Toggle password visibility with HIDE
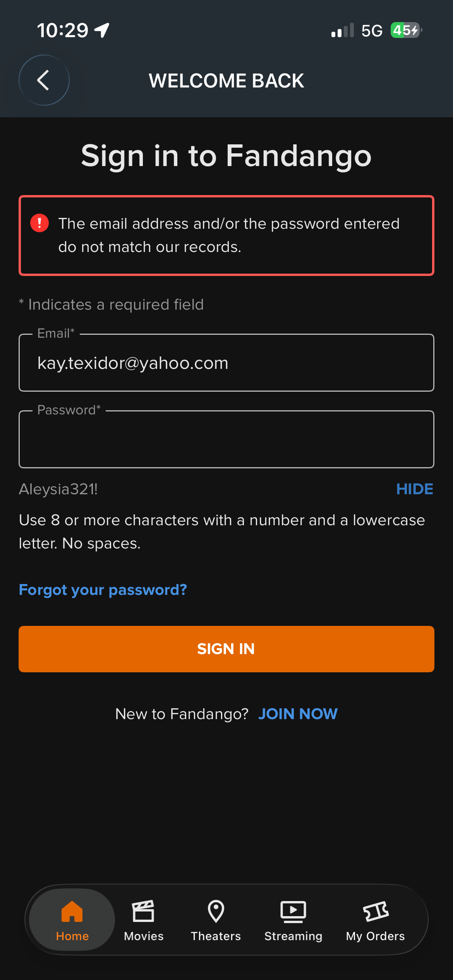 pyautogui.click(x=415, y=489)
